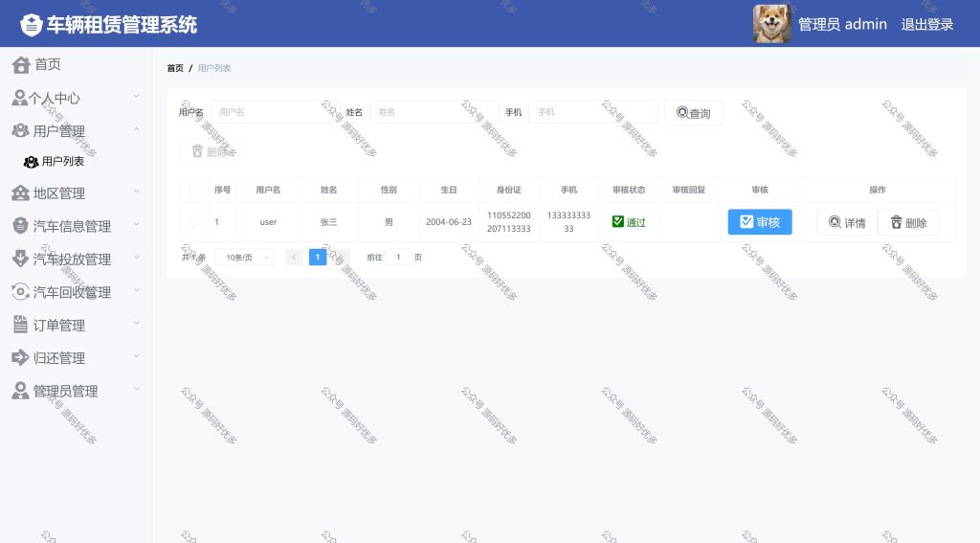Screen dimensions: 980x543
Task: Expand the 归还管理 chevron
Action: [x=136, y=356]
